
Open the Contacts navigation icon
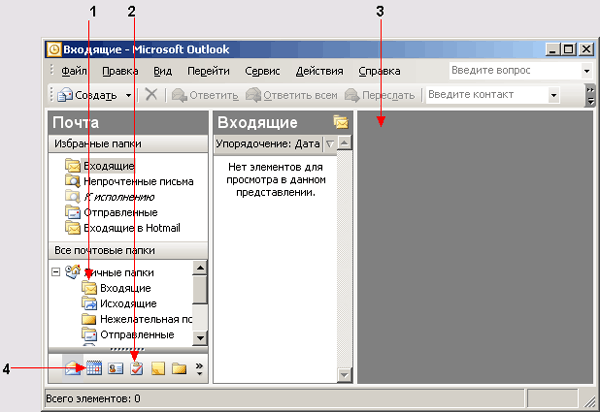click(x=115, y=368)
